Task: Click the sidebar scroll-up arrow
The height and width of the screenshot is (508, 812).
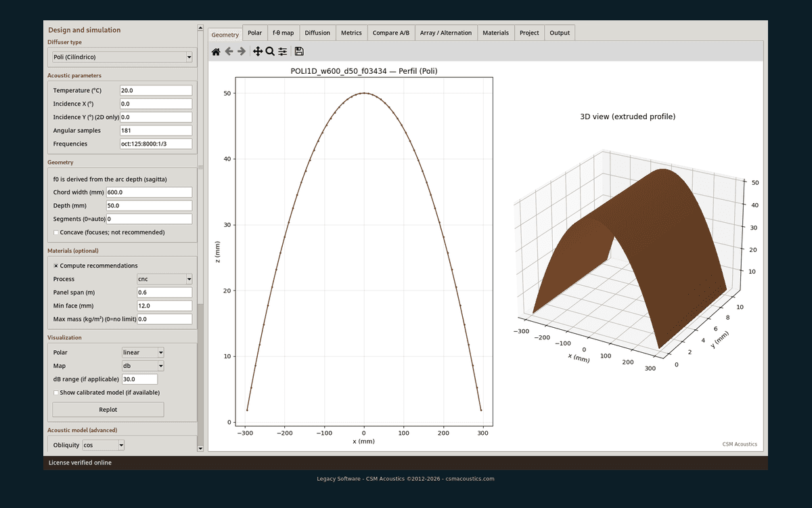Action: [x=200, y=28]
